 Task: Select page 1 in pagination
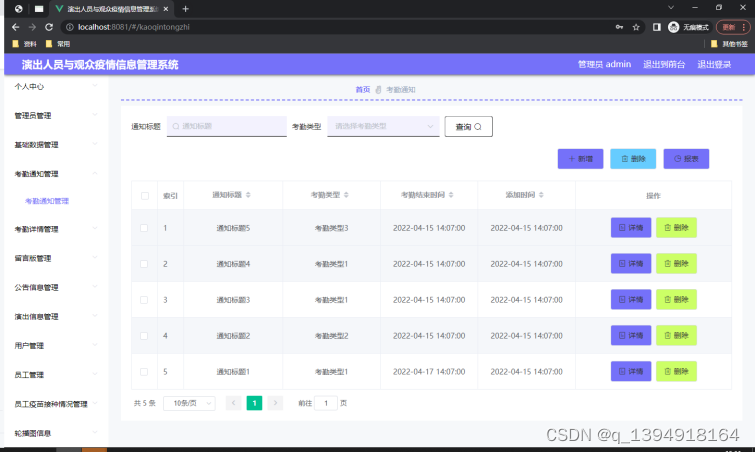(254, 403)
